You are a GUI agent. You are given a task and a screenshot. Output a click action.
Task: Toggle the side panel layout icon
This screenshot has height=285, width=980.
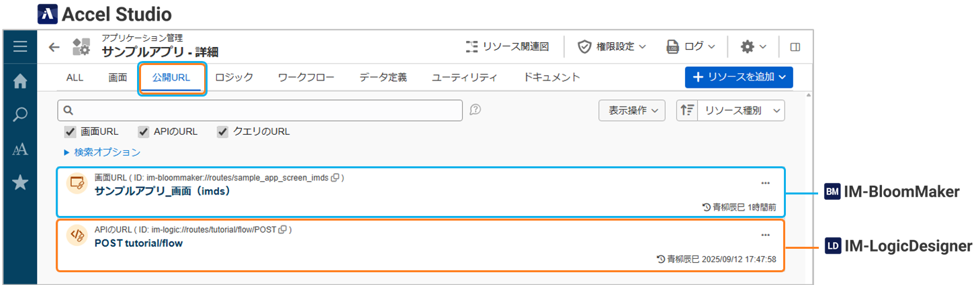(x=795, y=47)
